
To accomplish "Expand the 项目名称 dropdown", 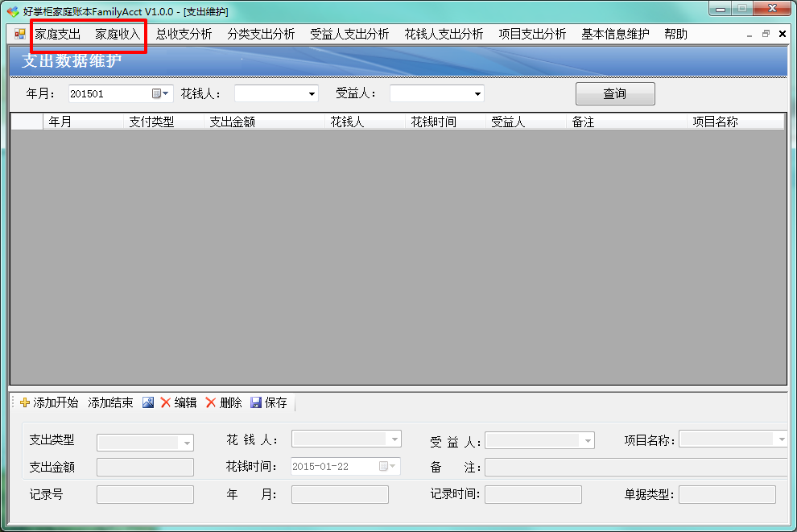I will click(x=781, y=439).
